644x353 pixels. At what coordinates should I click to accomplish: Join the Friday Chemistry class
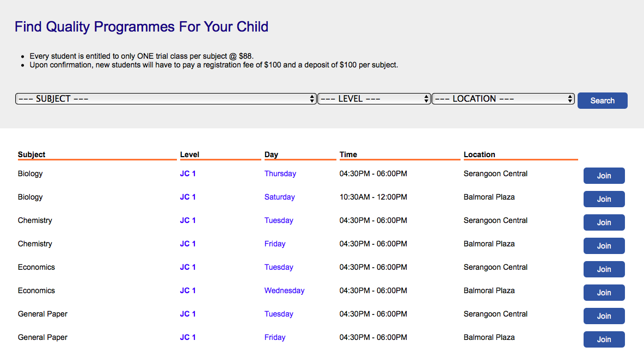click(604, 246)
